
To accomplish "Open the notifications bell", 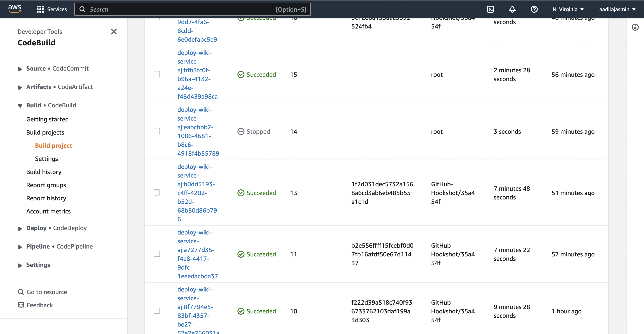I will pos(512,9).
